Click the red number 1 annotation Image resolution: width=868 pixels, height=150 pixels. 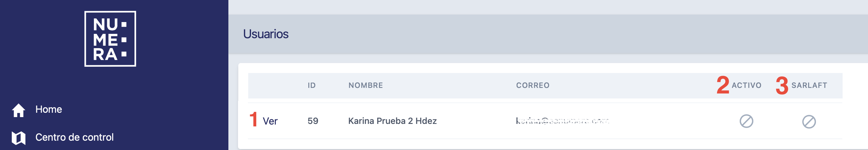[253, 119]
